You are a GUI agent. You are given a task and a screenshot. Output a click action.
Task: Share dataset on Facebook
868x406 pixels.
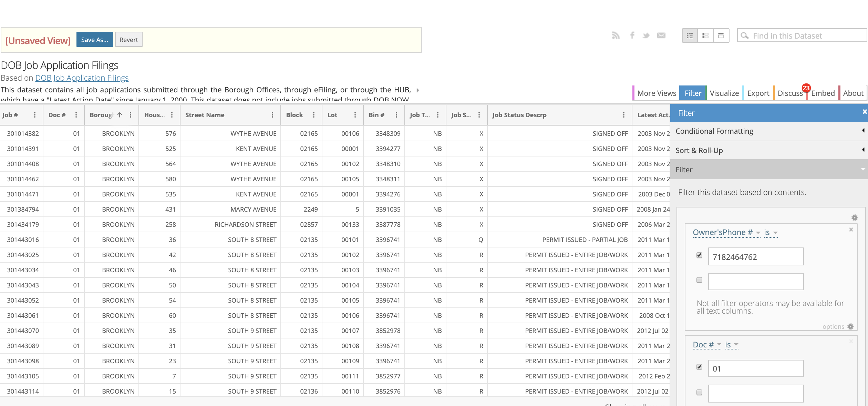tap(632, 35)
